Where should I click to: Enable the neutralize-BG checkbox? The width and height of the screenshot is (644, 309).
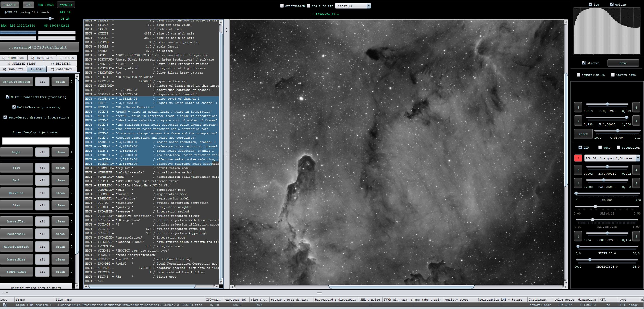coord(578,75)
